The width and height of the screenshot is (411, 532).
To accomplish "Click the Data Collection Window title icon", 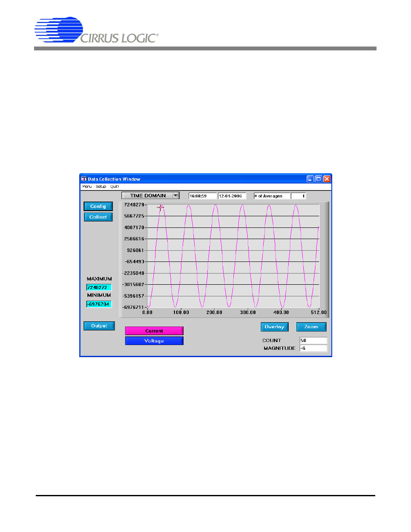I will point(84,179).
